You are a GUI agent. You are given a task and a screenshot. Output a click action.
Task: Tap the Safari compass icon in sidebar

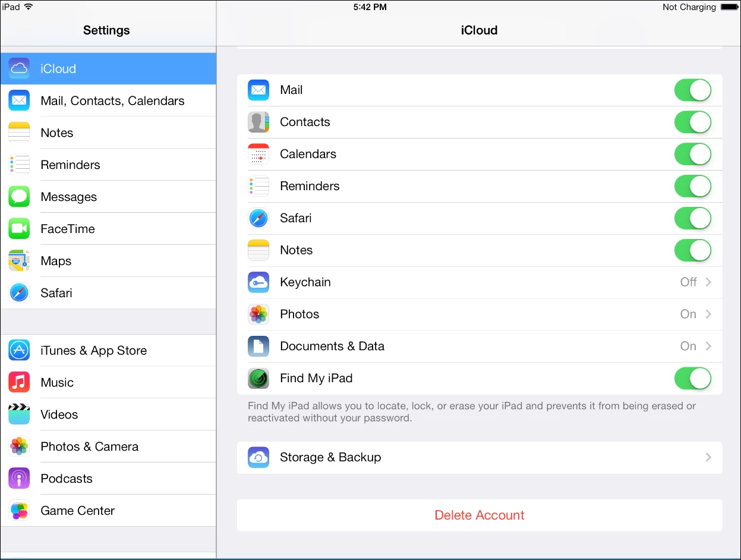[x=19, y=293]
